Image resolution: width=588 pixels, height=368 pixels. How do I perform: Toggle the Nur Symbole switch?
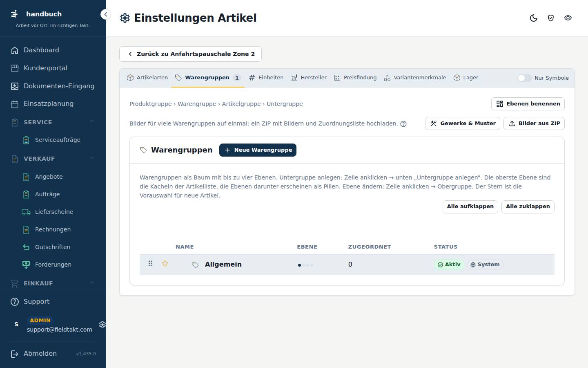tap(524, 78)
